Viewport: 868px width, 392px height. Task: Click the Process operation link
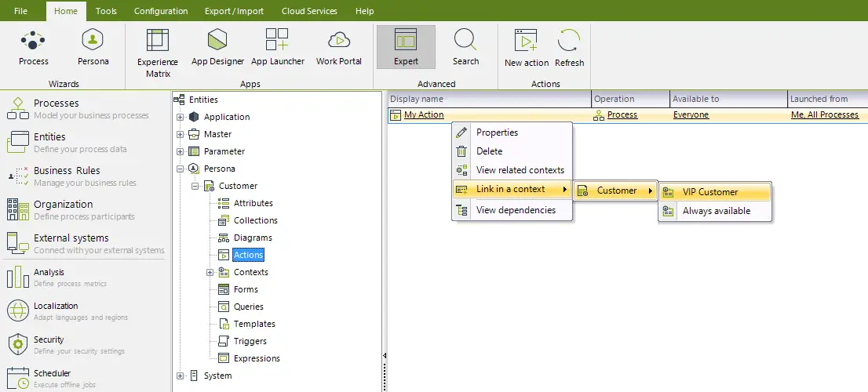[x=622, y=115]
